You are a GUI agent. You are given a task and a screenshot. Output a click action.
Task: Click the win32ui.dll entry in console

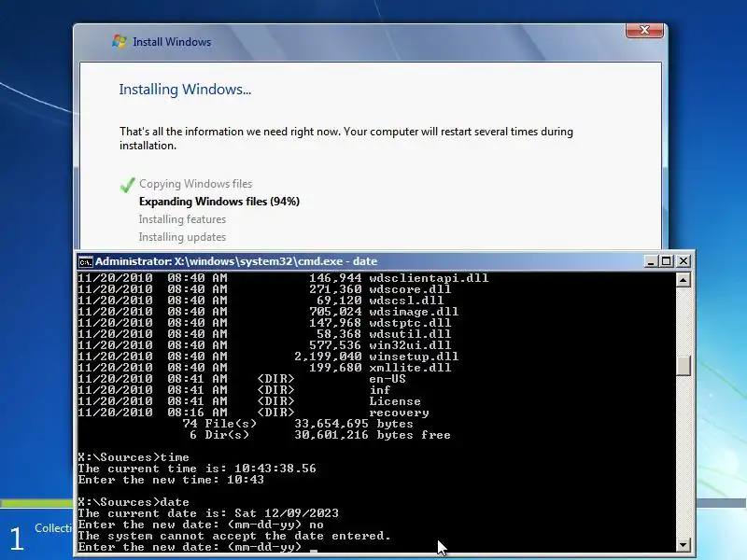pos(264,345)
